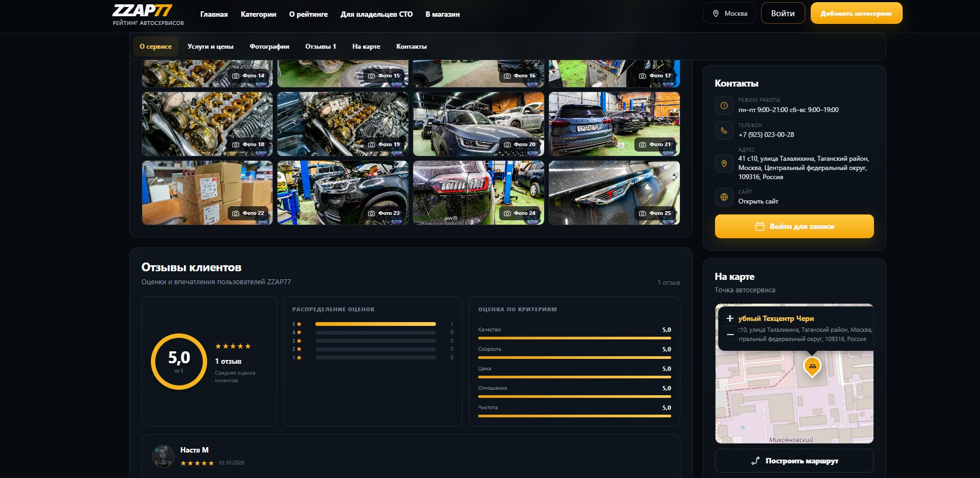Viewport: 980px width, 478px height.
Task: Switch to the Отзывы 1 tab
Action: (x=321, y=47)
